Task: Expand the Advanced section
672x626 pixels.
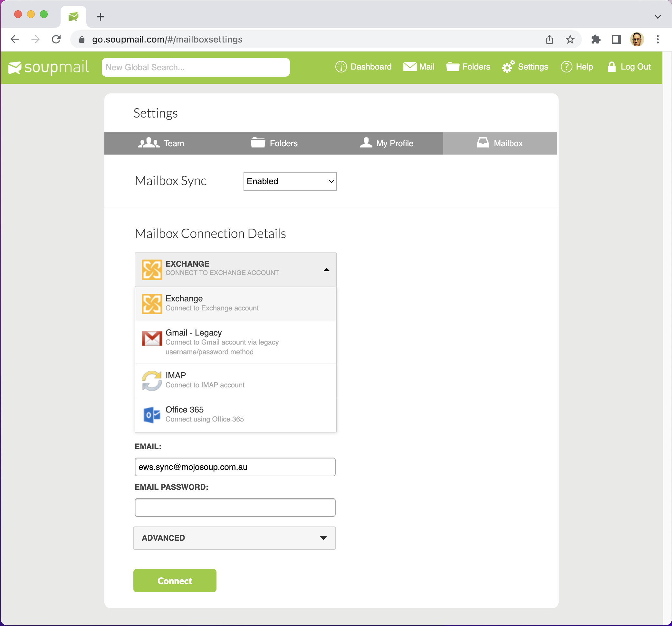Action: click(x=234, y=538)
